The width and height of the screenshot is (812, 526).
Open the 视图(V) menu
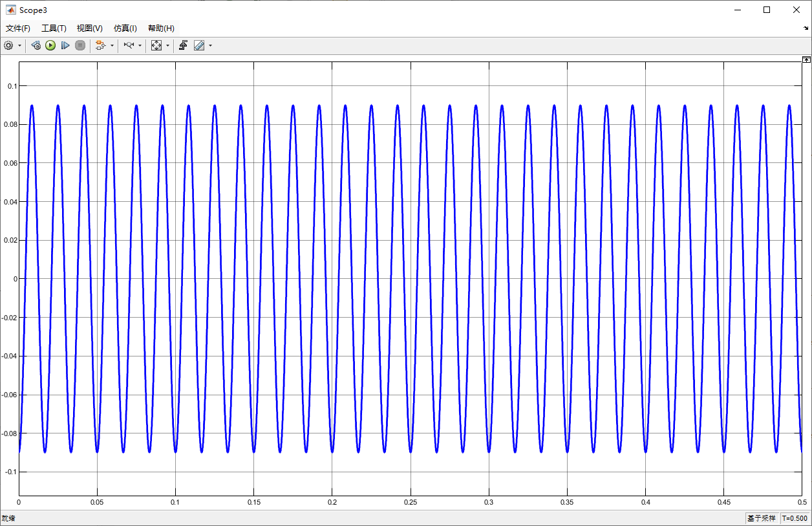(89, 28)
